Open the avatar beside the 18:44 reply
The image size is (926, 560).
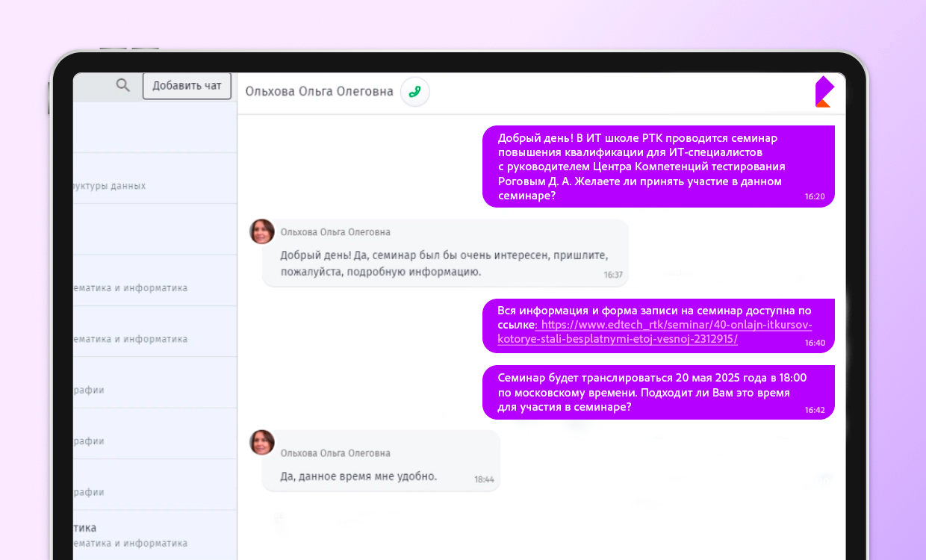(262, 442)
